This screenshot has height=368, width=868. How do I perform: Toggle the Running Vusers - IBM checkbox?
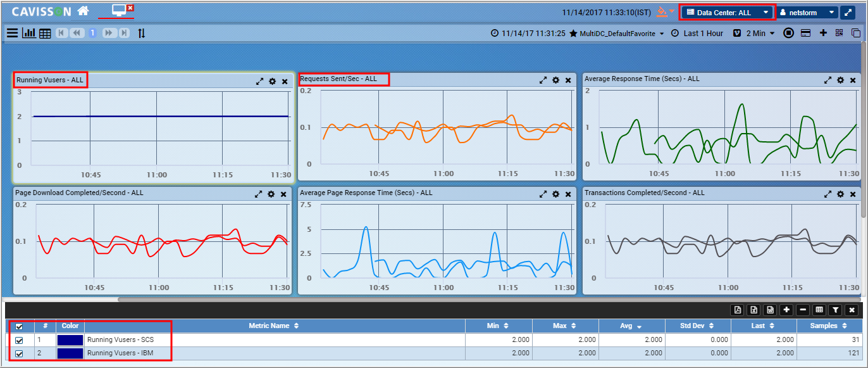(19, 353)
